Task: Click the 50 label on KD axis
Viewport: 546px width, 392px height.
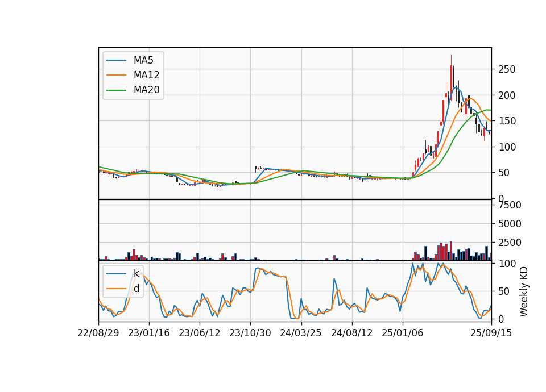Action: (x=504, y=291)
